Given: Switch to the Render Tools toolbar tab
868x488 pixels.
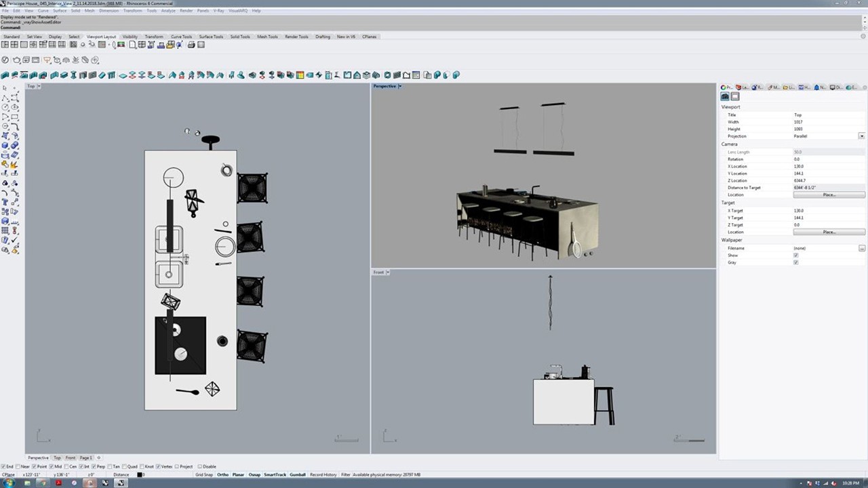Looking at the screenshot, I should [x=296, y=37].
